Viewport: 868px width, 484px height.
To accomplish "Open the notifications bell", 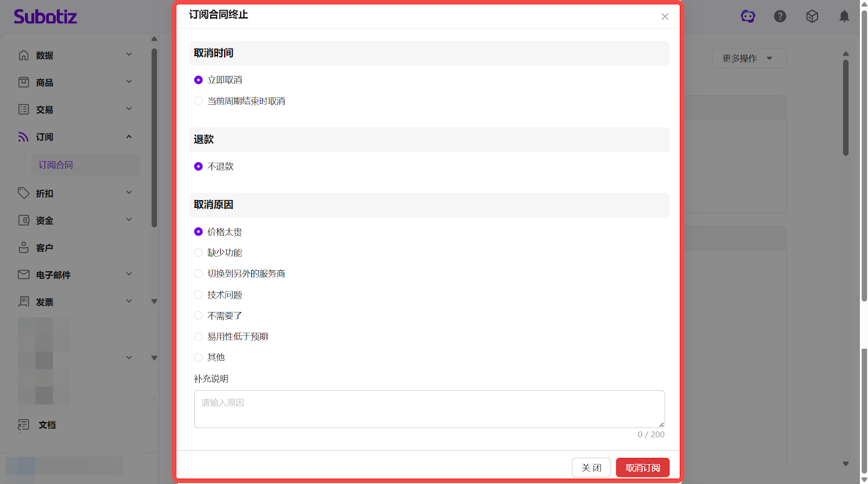I will pyautogui.click(x=844, y=16).
